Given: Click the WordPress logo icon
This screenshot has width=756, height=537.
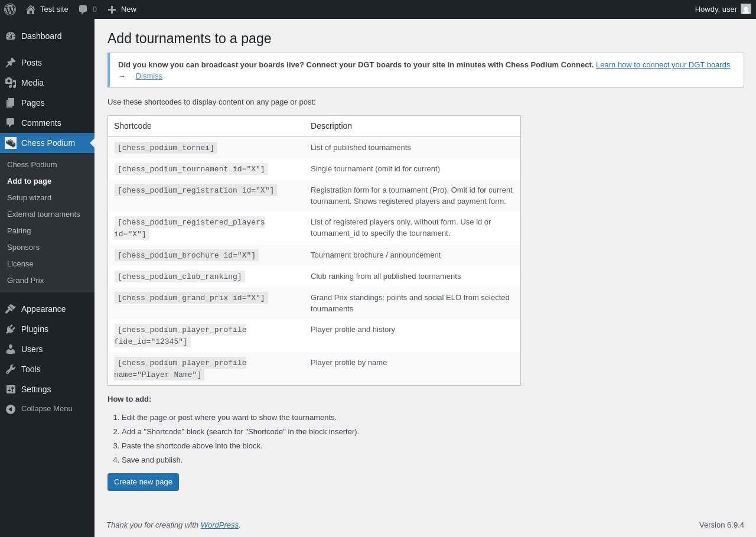Looking at the screenshot, I should [x=10, y=9].
